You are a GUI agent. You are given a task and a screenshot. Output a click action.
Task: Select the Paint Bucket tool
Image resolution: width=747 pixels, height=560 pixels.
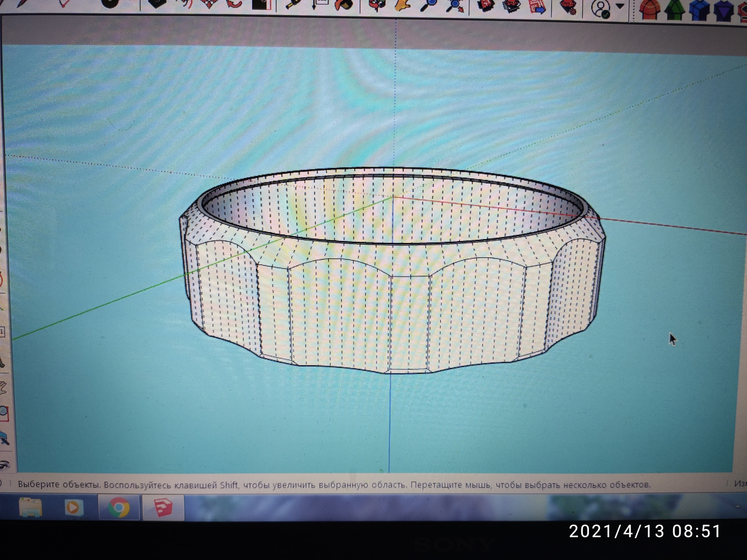344,5
